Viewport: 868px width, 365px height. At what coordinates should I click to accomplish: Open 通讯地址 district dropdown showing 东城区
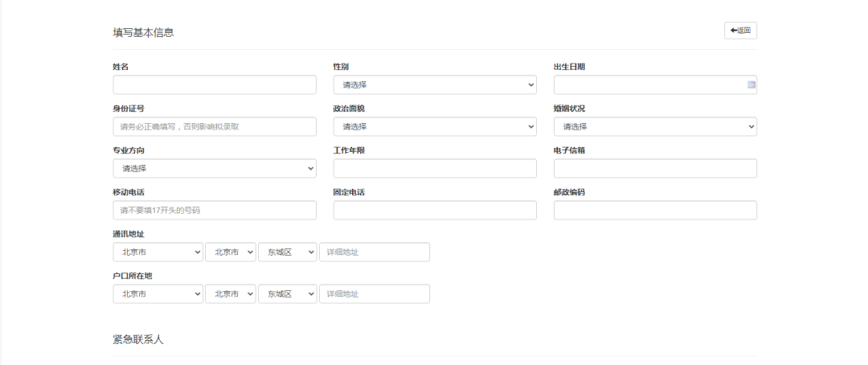coord(288,252)
